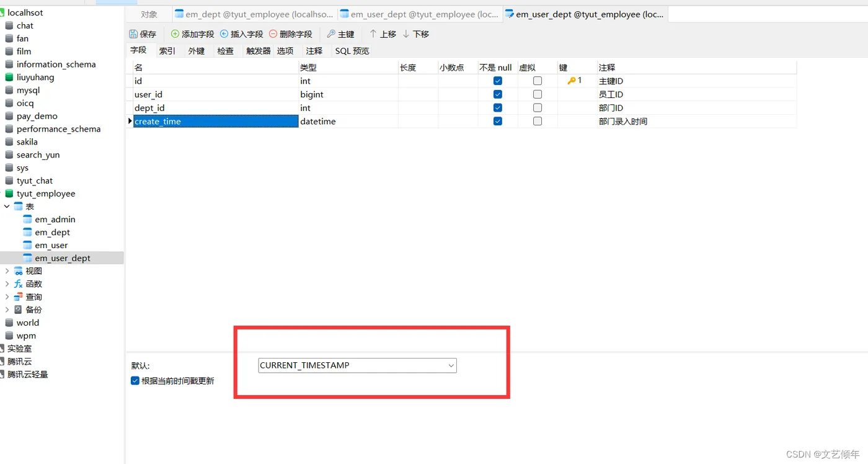
Task: Click the 视图 views icon
Action: click(18, 271)
